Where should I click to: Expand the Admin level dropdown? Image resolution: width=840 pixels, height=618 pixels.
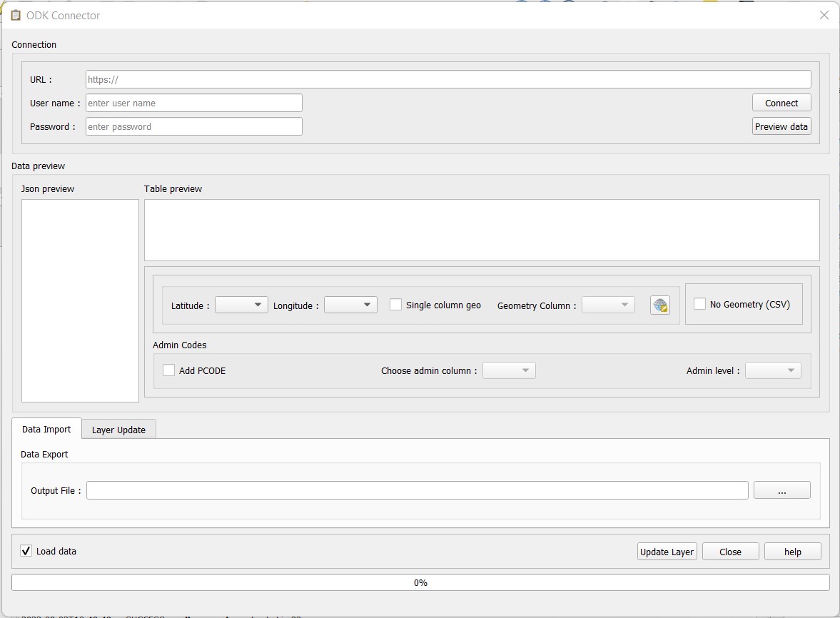pyautogui.click(x=773, y=370)
